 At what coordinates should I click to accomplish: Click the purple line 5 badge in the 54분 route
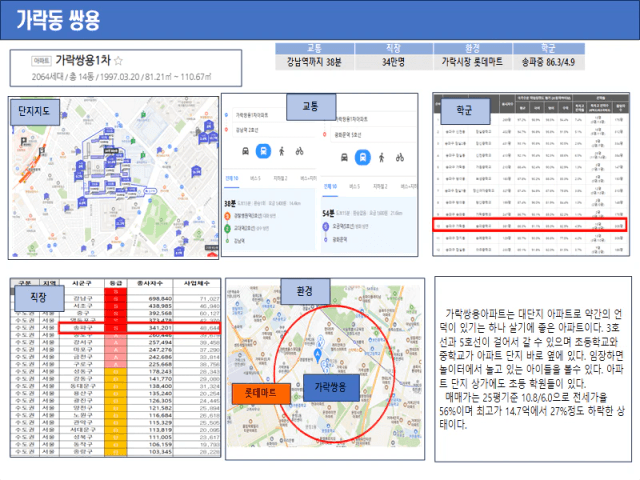coord(326,226)
